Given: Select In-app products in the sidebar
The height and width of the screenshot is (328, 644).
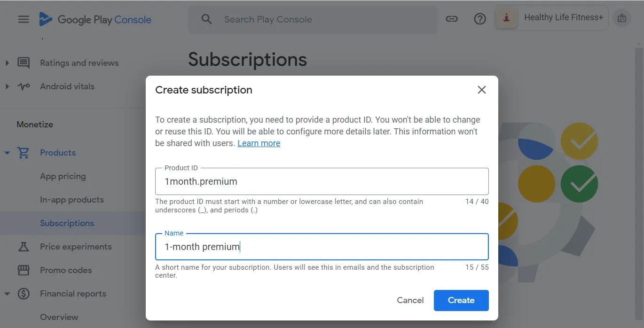Looking at the screenshot, I should [x=71, y=199].
